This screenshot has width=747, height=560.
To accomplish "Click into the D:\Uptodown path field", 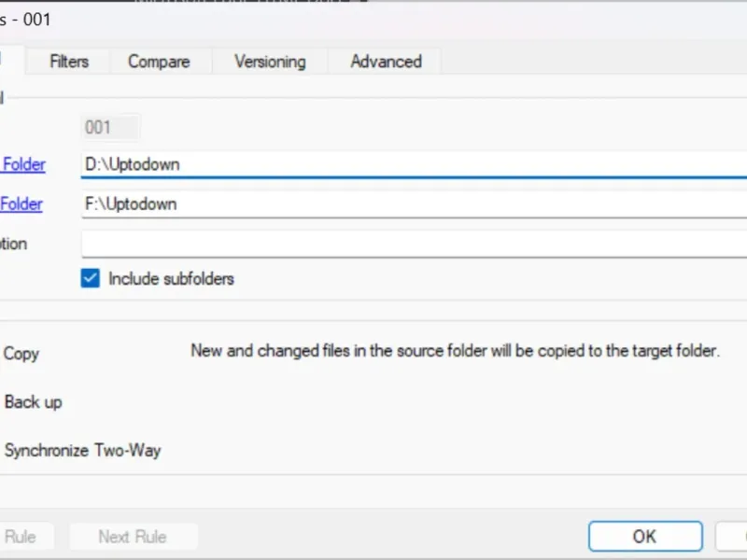I will click(x=411, y=164).
